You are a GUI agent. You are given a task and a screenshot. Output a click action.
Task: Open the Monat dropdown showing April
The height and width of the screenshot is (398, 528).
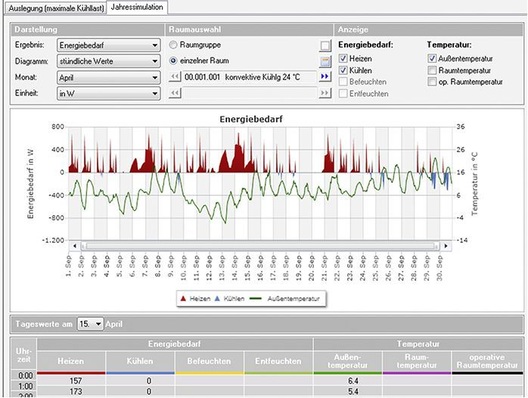click(x=108, y=77)
